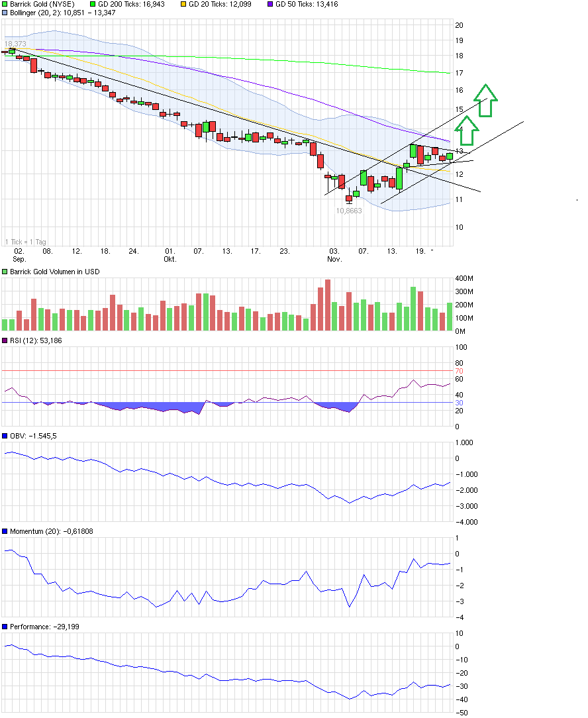Viewport: 588px width, 718px height.
Task: Click the tall green volume bar near Nov 19
Action: (x=413, y=309)
